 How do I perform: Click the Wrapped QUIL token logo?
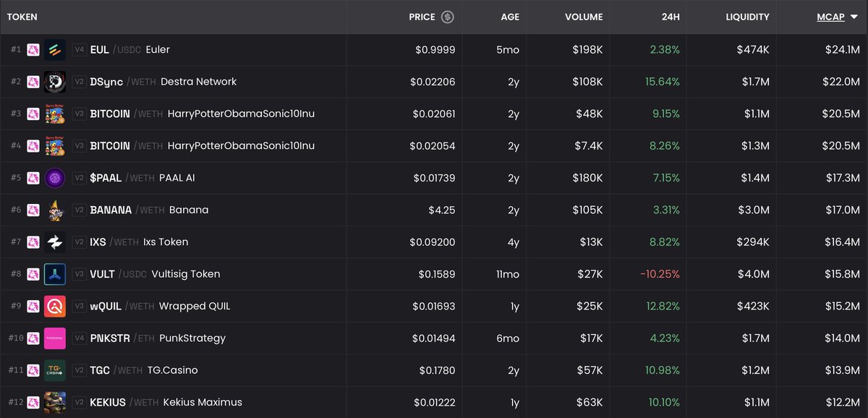(x=55, y=306)
